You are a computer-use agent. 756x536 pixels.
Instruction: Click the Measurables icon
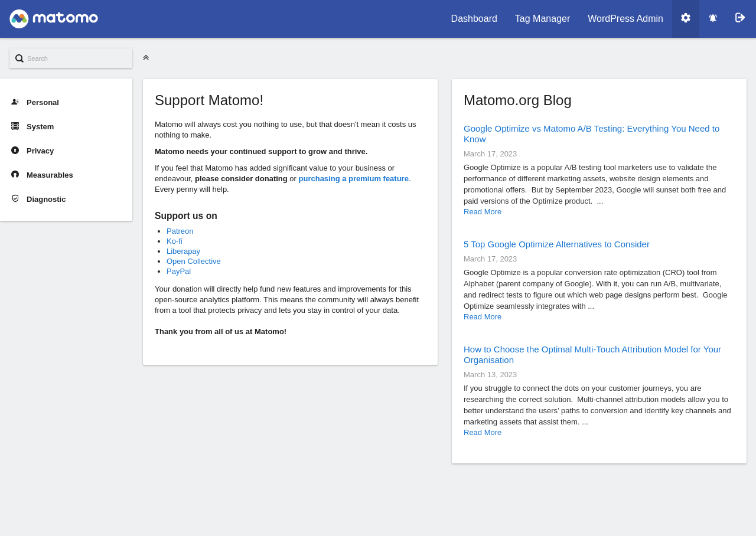tap(15, 175)
